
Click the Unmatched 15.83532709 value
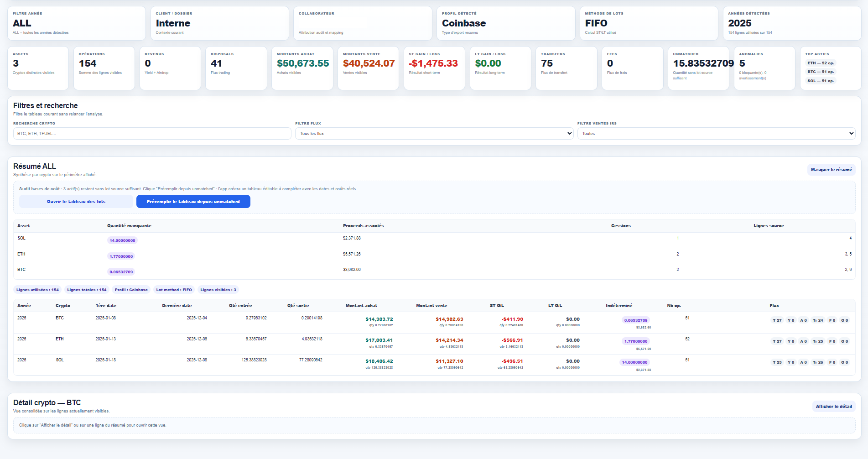pos(703,63)
